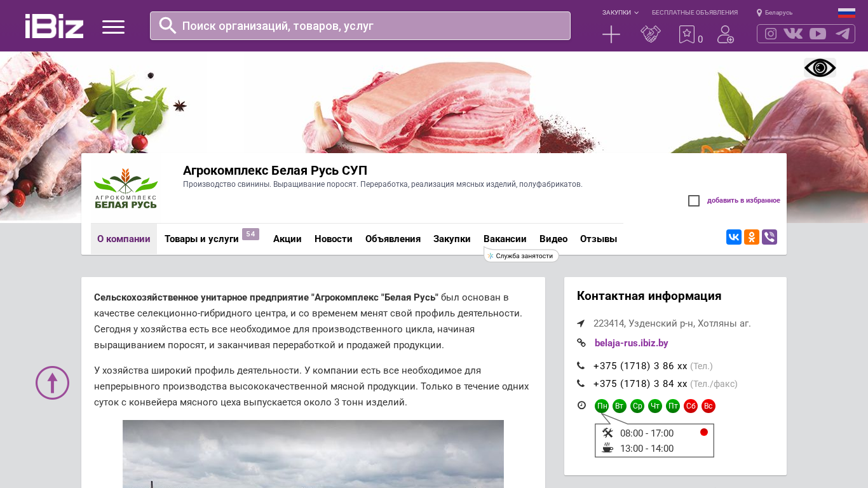
Task: Share company page via Viber
Action: click(x=770, y=238)
